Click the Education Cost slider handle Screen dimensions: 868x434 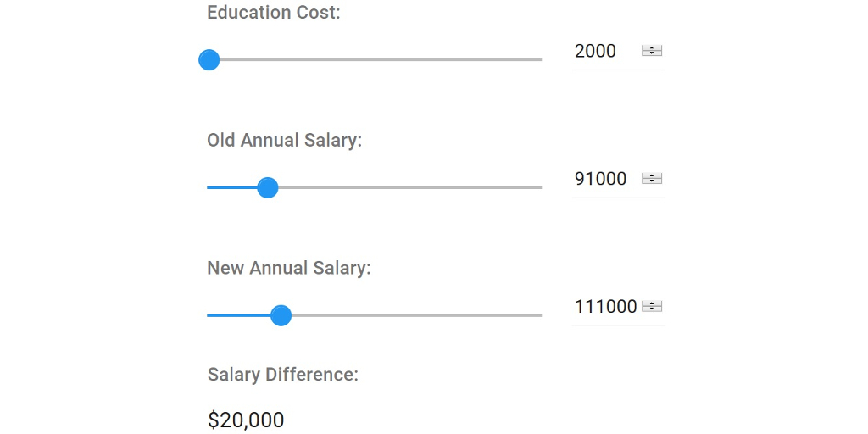[x=209, y=60]
